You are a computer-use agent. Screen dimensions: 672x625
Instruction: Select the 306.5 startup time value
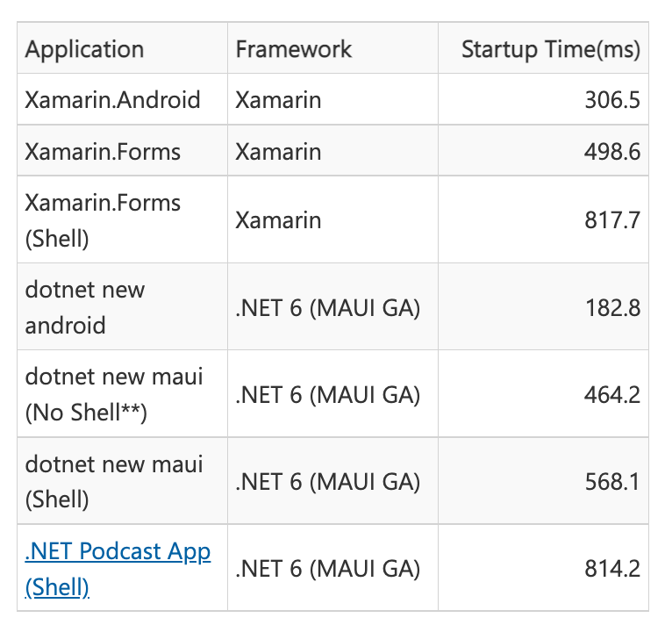612,100
